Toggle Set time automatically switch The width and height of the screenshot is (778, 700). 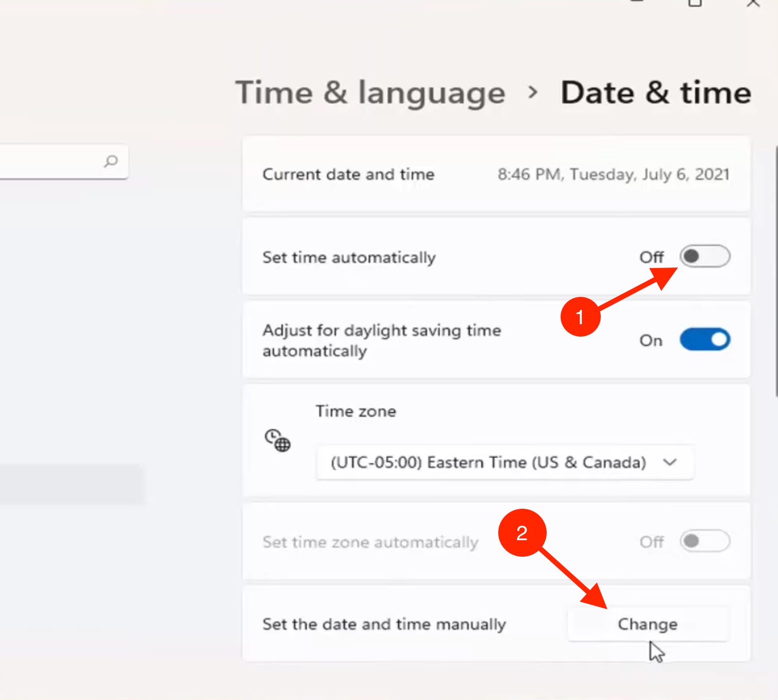point(705,256)
